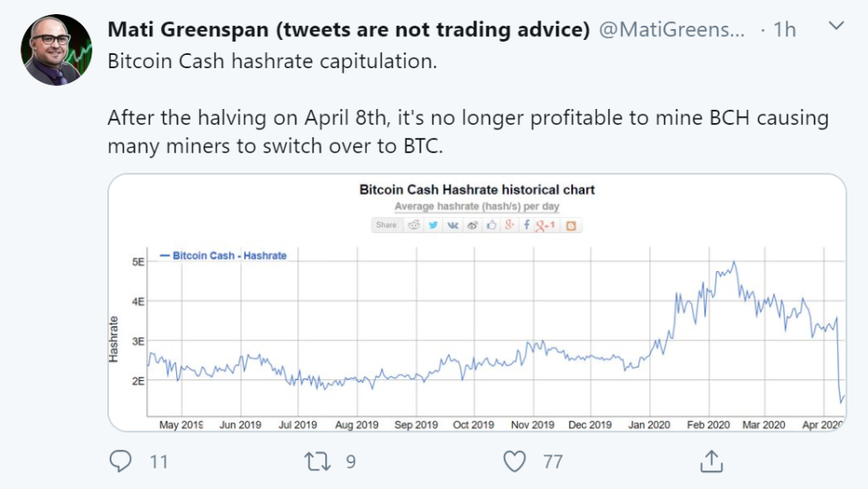Share chart via Twitter bird icon
The image size is (868, 489).
[x=433, y=225]
